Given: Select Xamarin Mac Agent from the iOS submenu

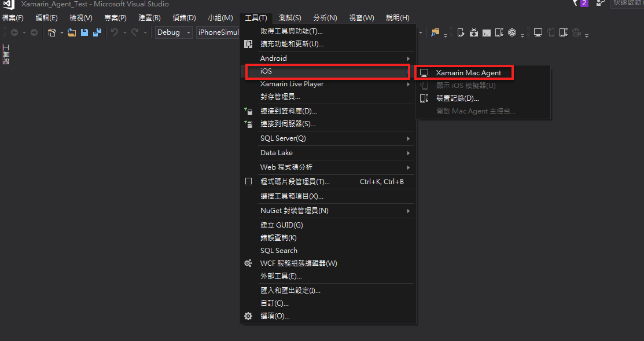Looking at the screenshot, I should [x=469, y=72].
